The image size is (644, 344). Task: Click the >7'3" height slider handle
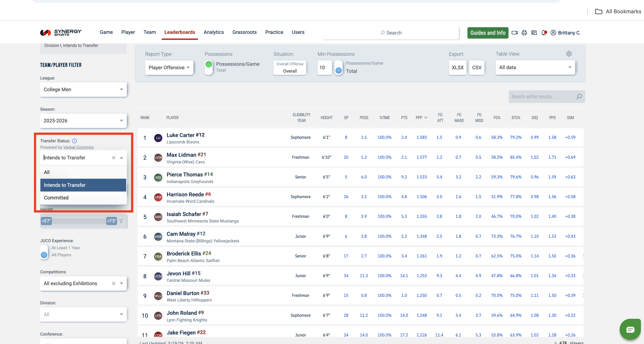tap(112, 221)
